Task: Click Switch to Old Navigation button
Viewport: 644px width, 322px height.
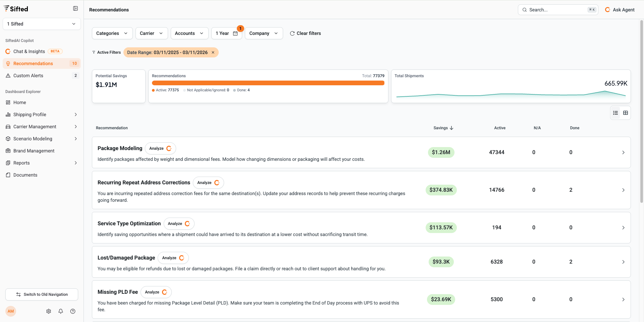Action: pyautogui.click(x=42, y=294)
